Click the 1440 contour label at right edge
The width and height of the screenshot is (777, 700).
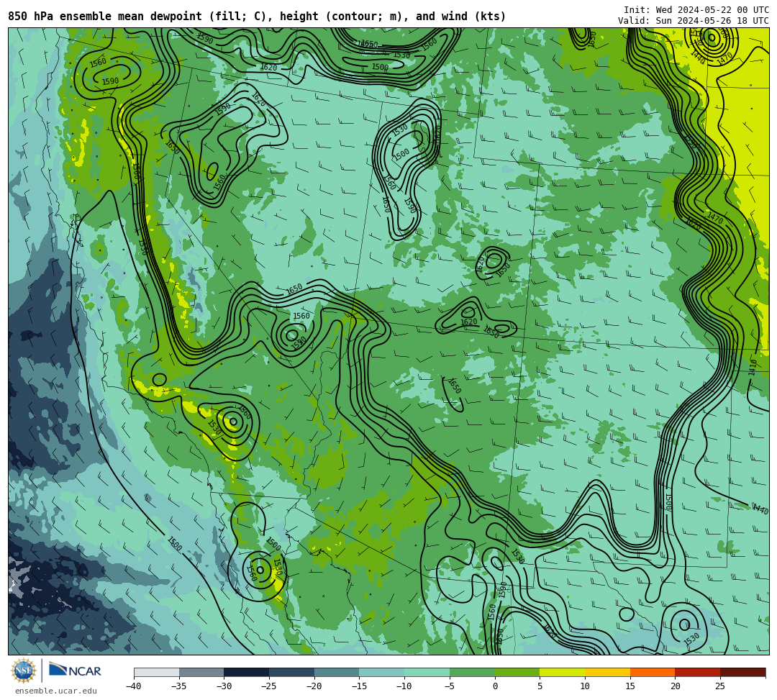click(x=760, y=509)
